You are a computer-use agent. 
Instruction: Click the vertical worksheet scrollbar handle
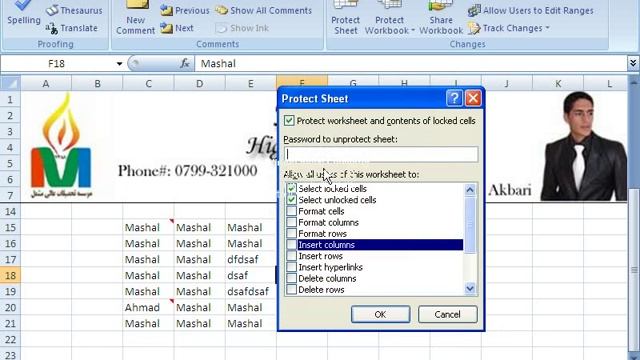[634, 269]
